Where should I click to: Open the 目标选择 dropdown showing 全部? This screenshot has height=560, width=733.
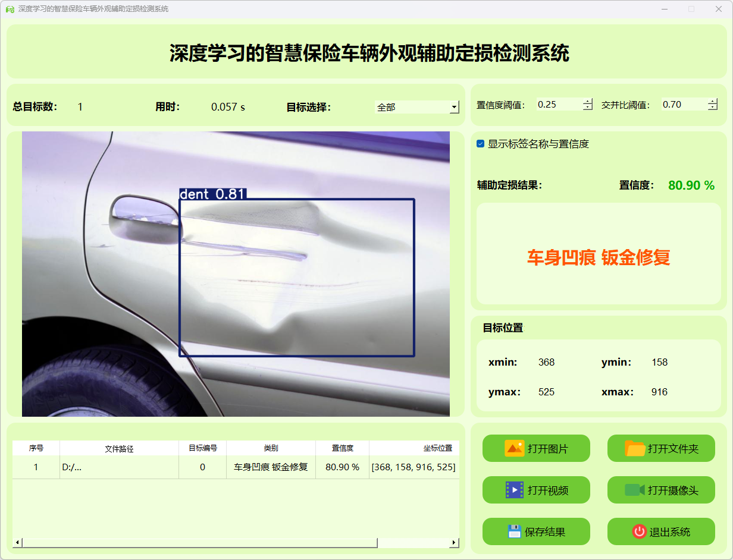(455, 108)
